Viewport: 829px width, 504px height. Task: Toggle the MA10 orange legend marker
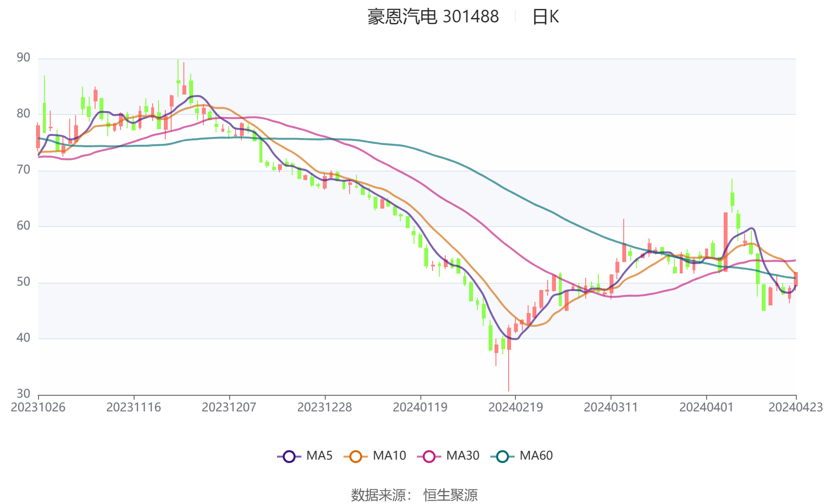(x=355, y=457)
